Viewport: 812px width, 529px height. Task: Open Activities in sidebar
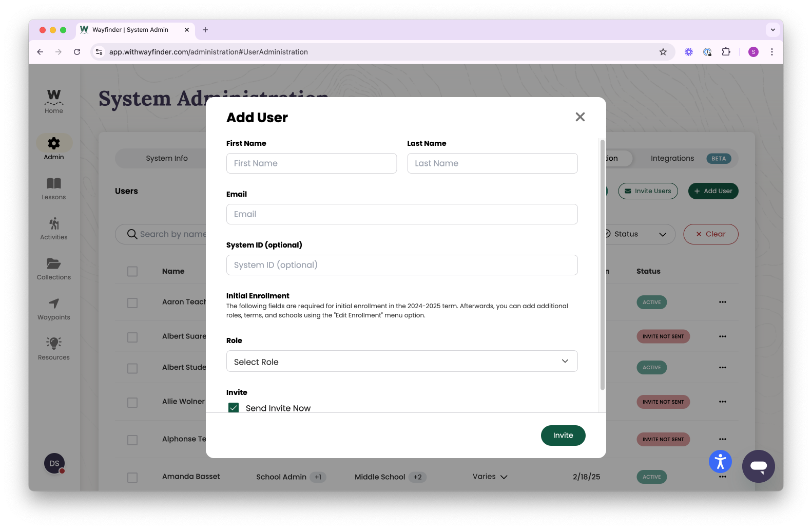pyautogui.click(x=54, y=229)
